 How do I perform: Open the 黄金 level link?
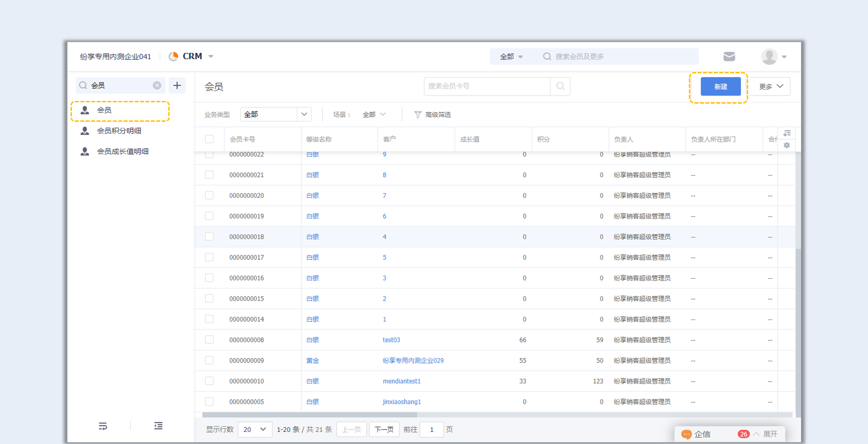pyautogui.click(x=313, y=361)
